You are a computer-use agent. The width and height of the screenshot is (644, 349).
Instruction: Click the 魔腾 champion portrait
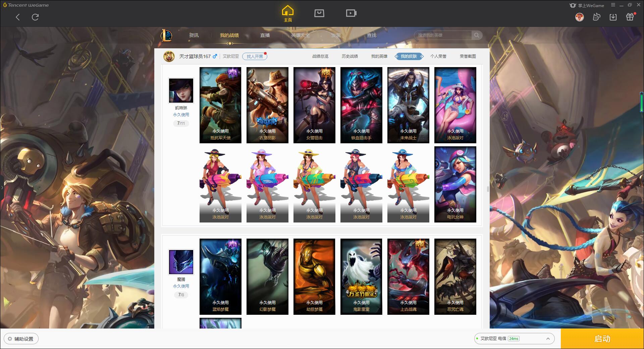pyautogui.click(x=181, y=262)
